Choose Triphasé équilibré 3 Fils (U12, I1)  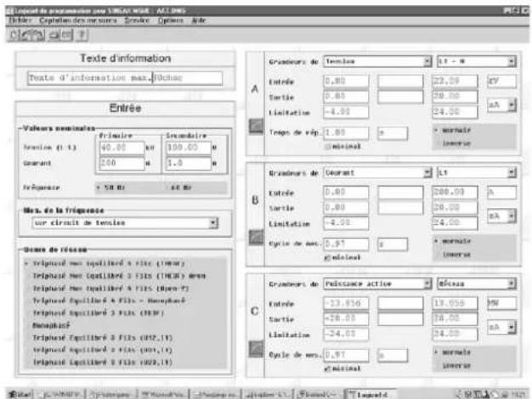point(103,338)
